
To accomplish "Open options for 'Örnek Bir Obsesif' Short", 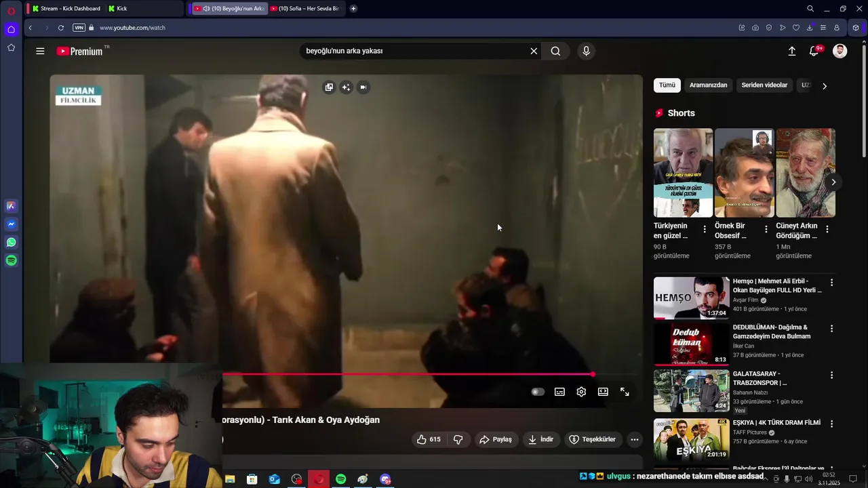I will point(766,229).
